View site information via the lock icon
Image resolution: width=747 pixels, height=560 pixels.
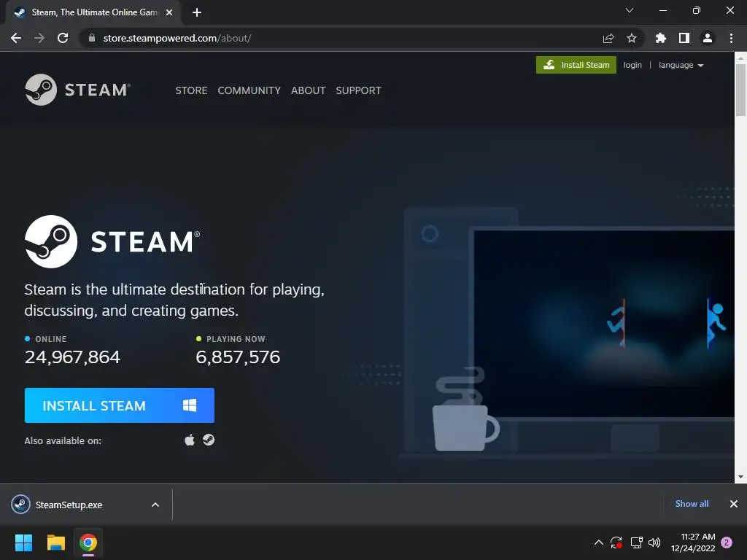coord(92,38)
